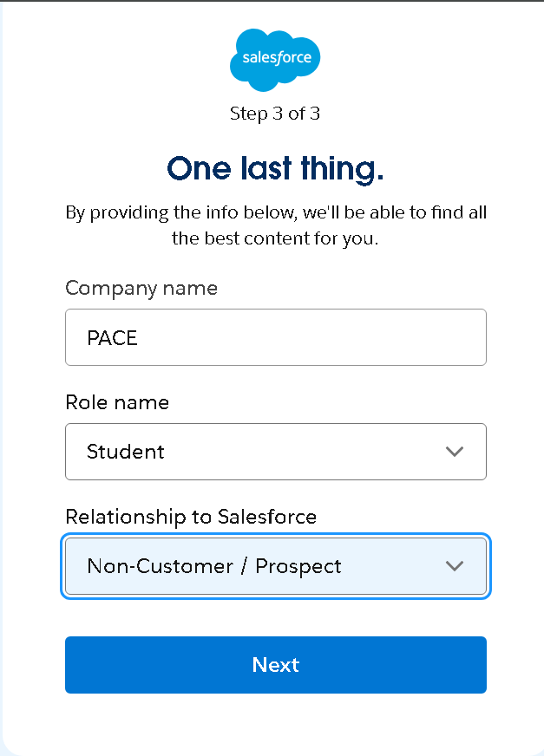544x756 pixels.
Task: Click the One last thing heading
Action: (275, 168)
